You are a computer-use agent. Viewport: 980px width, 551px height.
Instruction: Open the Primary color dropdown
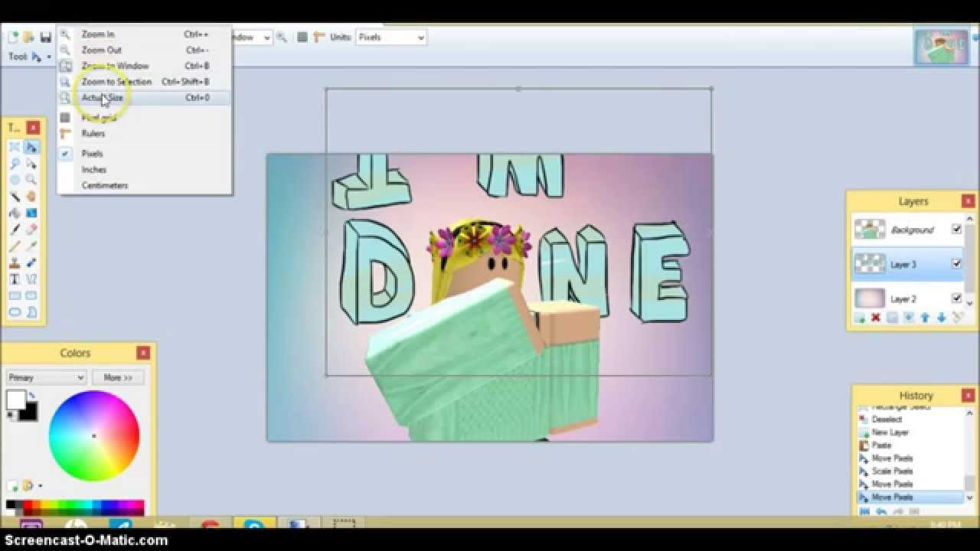[46, 377]
